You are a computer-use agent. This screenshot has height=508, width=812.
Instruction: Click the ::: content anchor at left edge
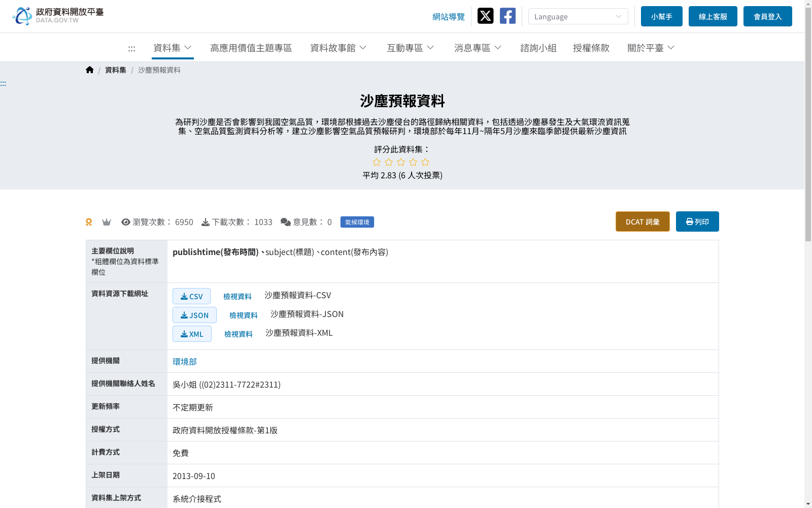point(3,83)
